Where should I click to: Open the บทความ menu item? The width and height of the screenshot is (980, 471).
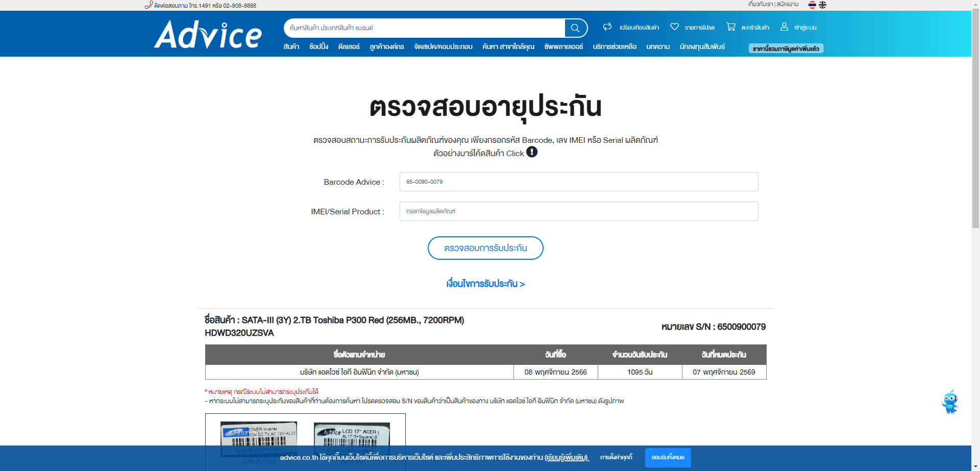[658, 47]
